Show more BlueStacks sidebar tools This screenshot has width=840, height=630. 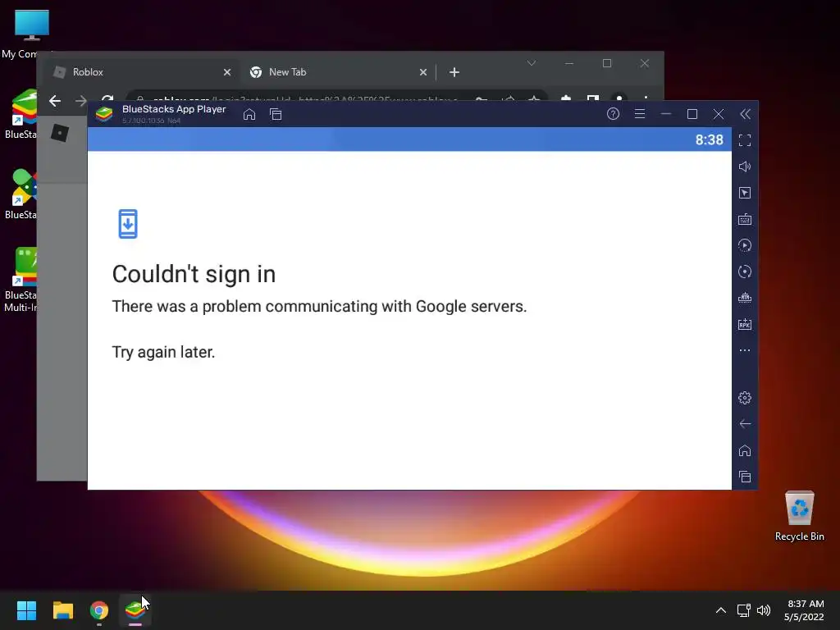point(745,350)
